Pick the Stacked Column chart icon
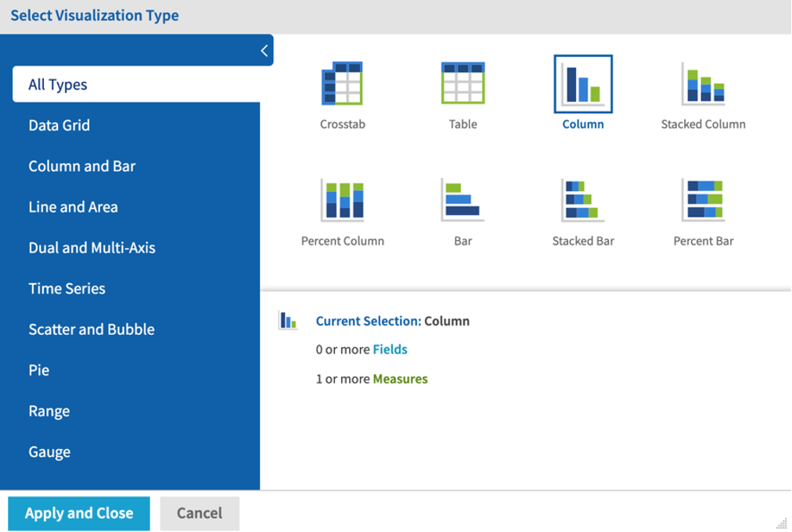Image resolution: width=792 pixels, height=532 pixels. click(x=702, y=82)
